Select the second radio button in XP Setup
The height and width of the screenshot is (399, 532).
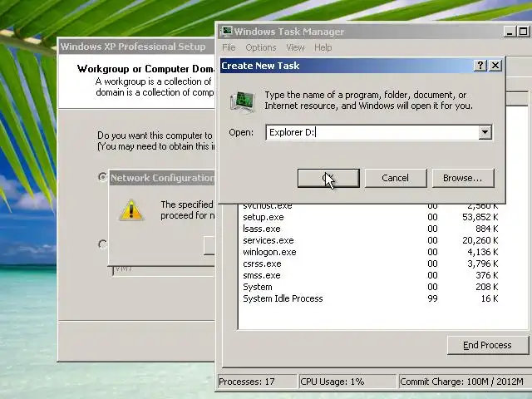point(102,244)
